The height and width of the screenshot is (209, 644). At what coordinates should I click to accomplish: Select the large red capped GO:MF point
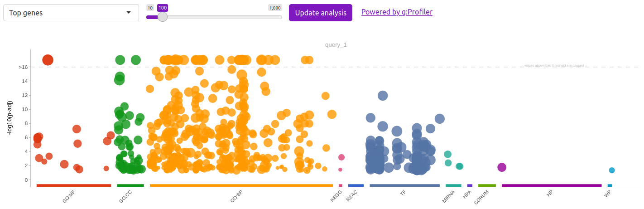pos(48,60)
